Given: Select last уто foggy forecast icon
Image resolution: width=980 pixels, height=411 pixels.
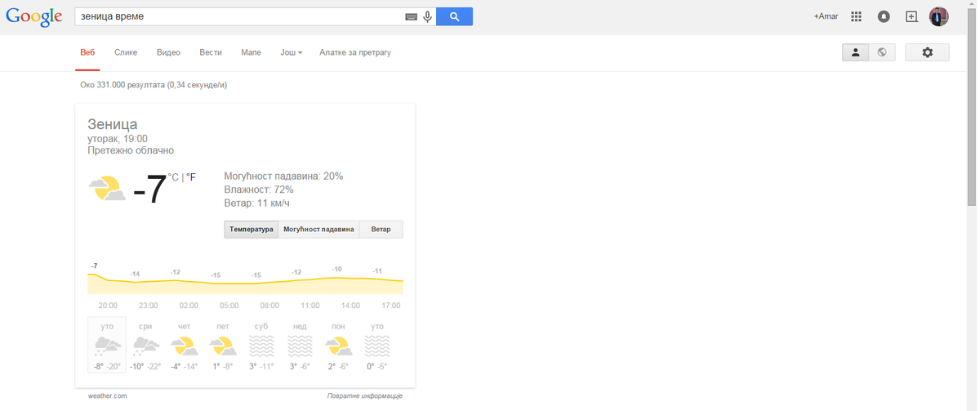Looking at the screenshot, I should pos(377,346).
